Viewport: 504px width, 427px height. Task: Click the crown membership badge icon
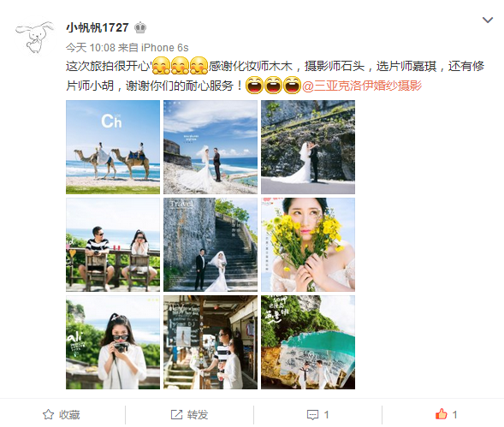(x=139, y=28)
